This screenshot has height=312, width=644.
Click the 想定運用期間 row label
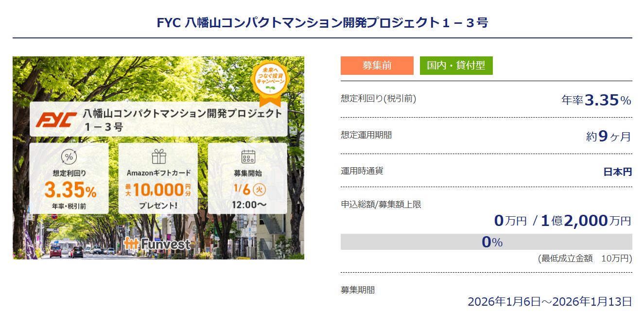click(366, 135)
